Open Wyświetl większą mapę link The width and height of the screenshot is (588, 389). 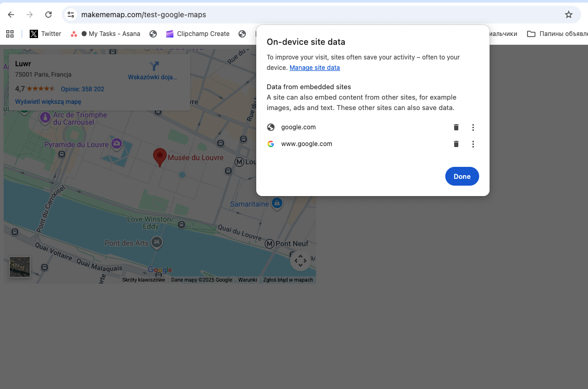[48, 102]
